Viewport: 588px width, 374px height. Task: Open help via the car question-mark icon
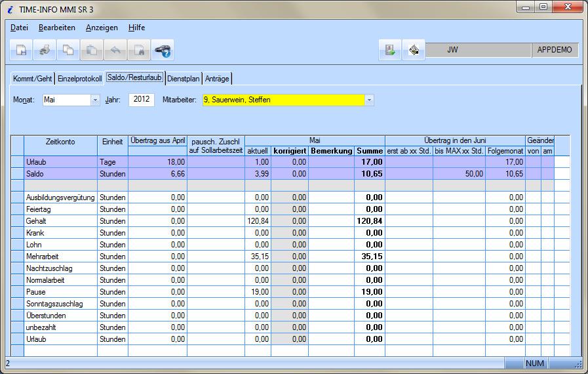(163, 50)
